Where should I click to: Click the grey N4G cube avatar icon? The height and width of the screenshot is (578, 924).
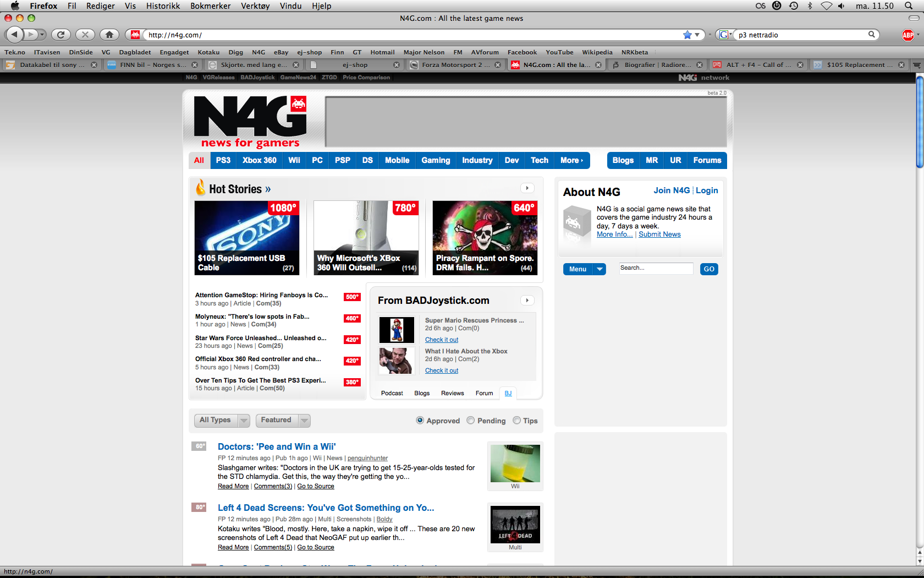click(576, 223)
